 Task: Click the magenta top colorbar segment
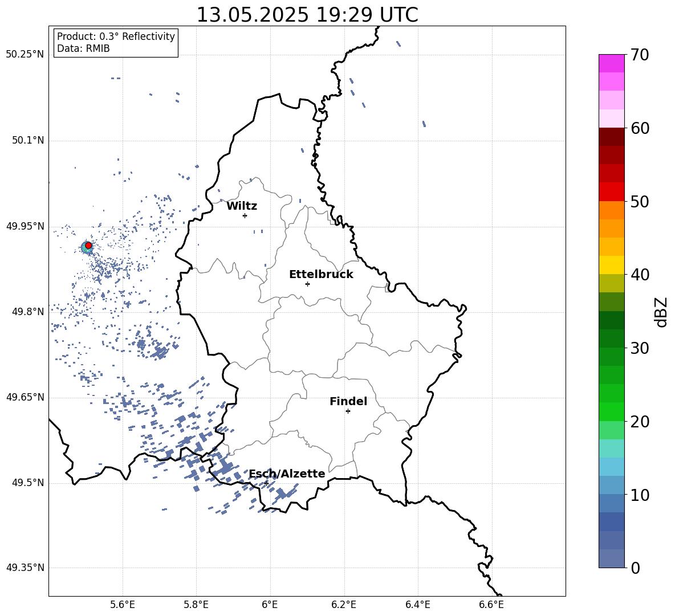pyautogui.click(x=611, y=63)
